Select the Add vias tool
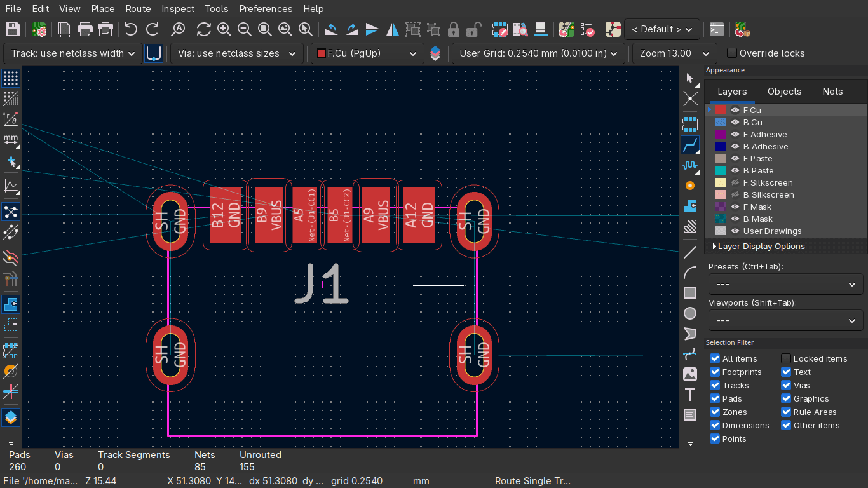Screen dimensions: 868x488 point(690,186)
